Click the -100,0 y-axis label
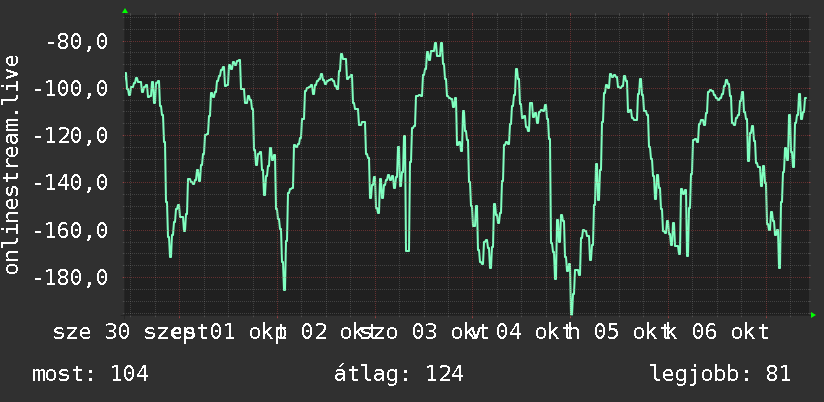The image size is (824, 402). point(71,88)
